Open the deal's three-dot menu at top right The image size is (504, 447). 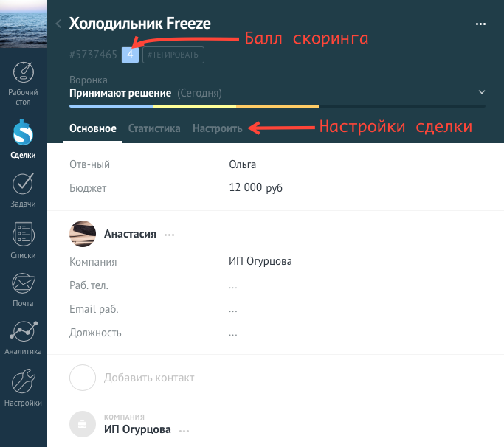pyautogui.click(x=480, y=24)
